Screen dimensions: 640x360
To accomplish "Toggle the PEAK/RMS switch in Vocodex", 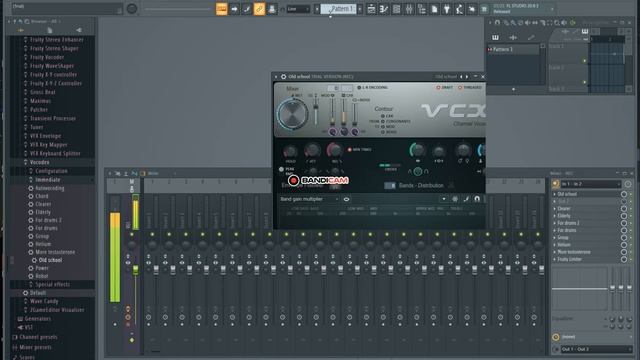I will 281,169.
